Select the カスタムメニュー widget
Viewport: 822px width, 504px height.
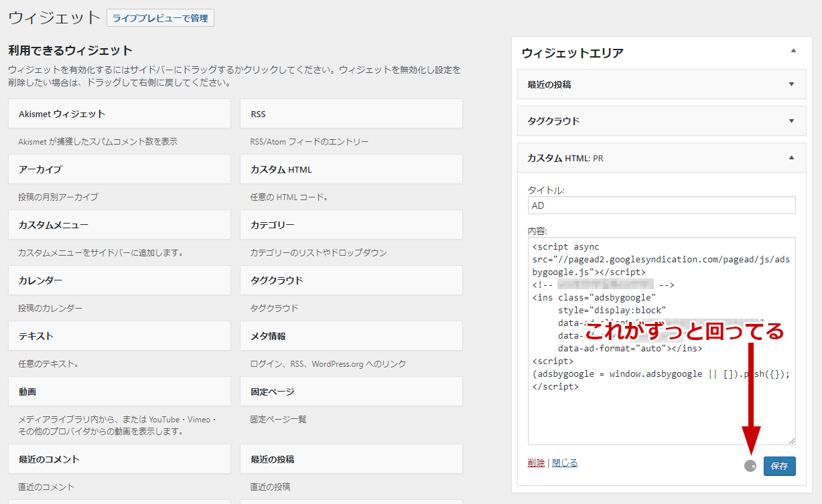pos(119,225)
